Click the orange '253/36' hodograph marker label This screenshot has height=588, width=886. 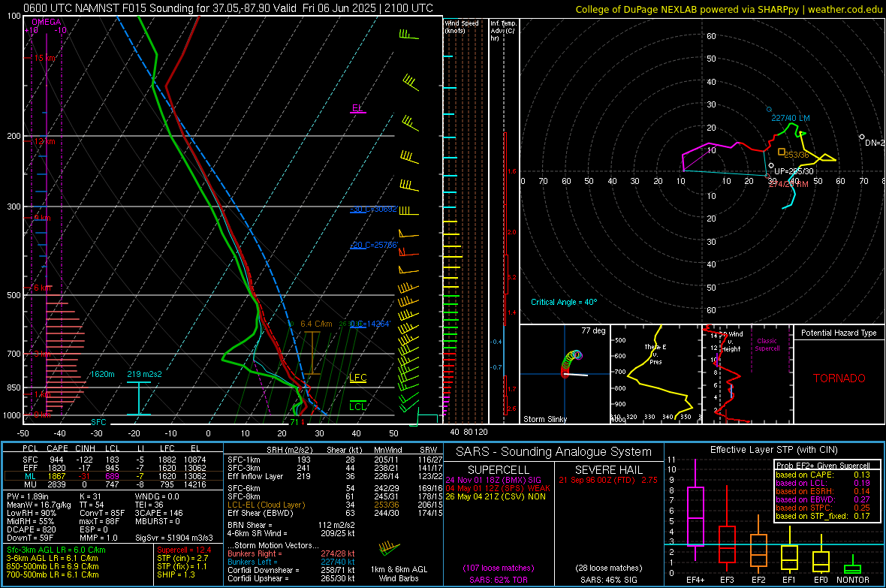click(797, 155)
